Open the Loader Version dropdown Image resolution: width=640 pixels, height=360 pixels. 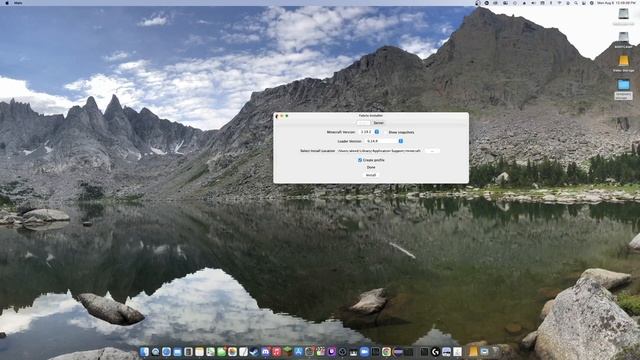coord(384,141)
